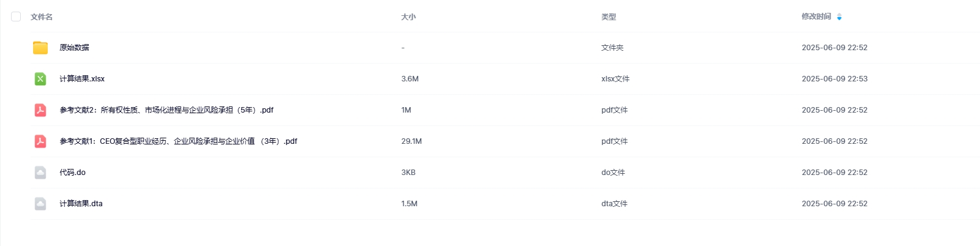Screen dimensions: 980x246
Task: Toggle the select-all checkbox beside 文件名
Action: [16, 17]
